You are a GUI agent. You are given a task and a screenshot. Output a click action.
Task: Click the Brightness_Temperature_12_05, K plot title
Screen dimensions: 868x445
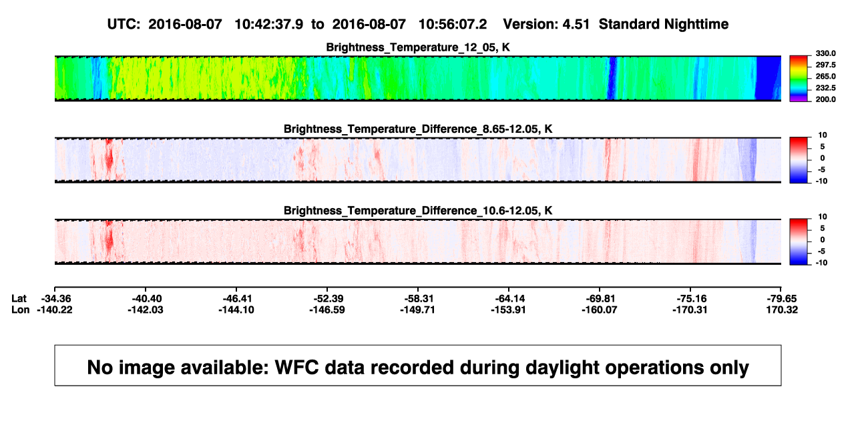pos(418,47)
